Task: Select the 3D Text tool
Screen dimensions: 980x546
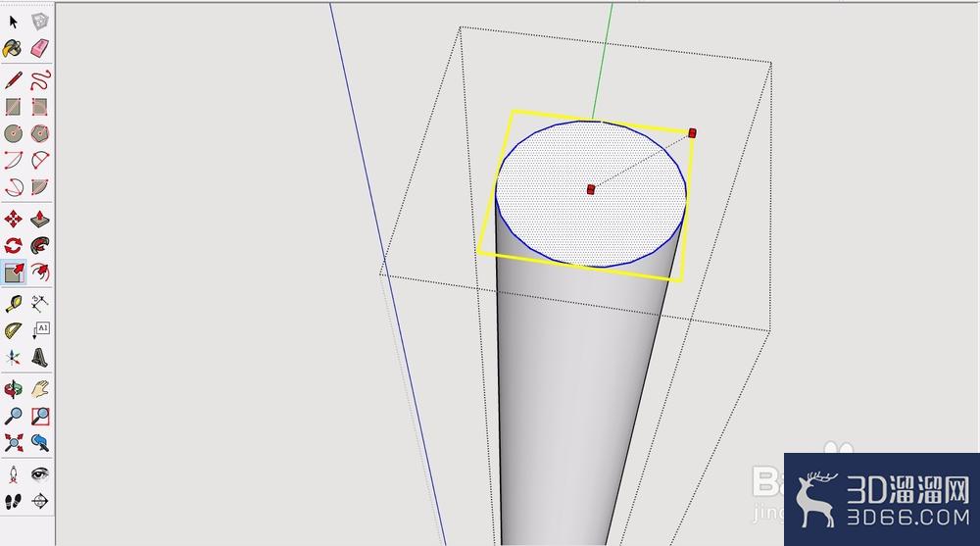Action: click(39, 357)
